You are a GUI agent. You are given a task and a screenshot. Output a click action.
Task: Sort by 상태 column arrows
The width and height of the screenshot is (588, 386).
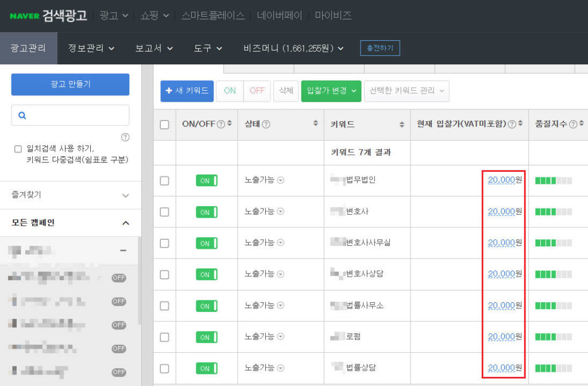click(316, 123)
